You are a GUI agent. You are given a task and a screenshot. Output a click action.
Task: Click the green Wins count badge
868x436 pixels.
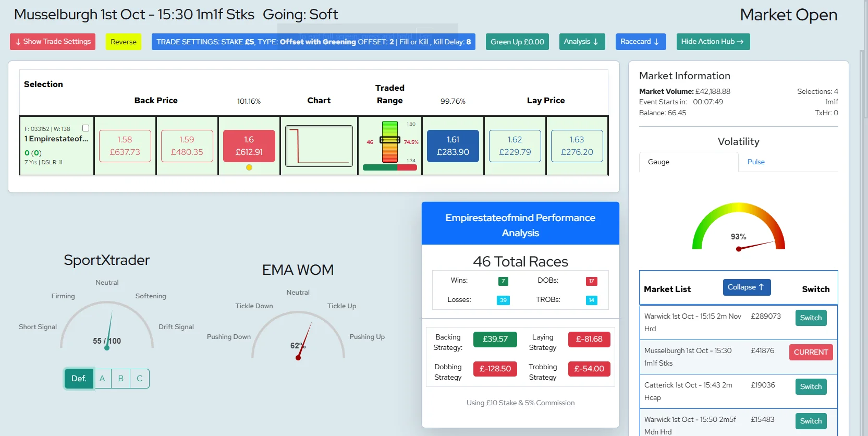[503, 281]
